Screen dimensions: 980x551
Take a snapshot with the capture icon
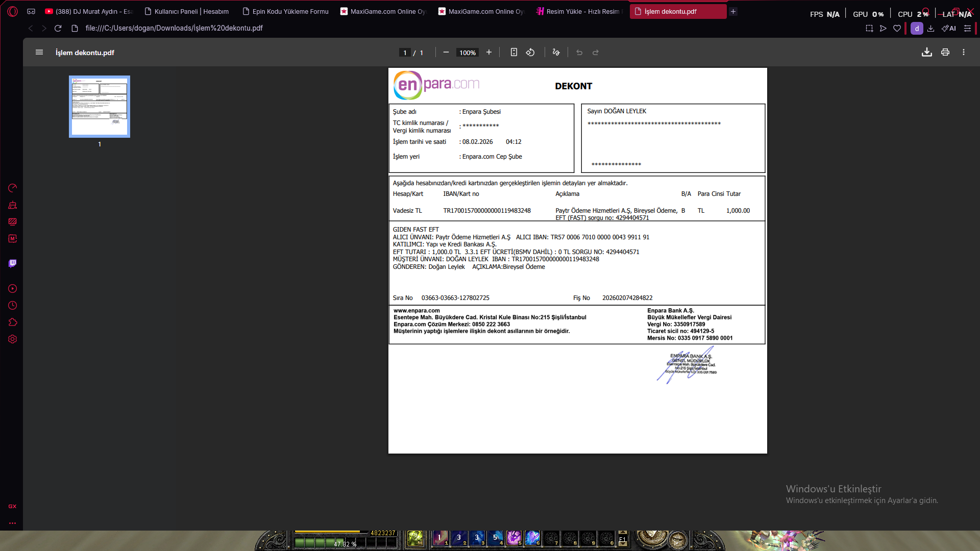tap(869, 29)
